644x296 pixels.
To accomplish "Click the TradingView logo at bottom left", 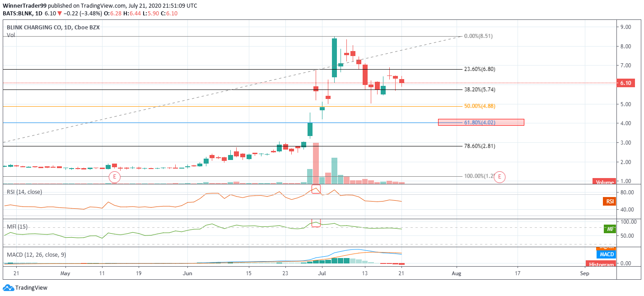I will pyautogui.click(x=25, y=287).
